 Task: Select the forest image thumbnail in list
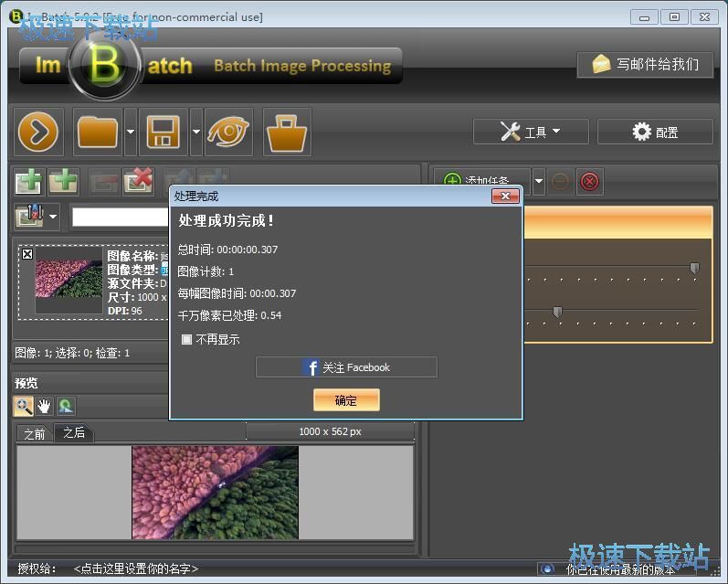click(69, 280)
